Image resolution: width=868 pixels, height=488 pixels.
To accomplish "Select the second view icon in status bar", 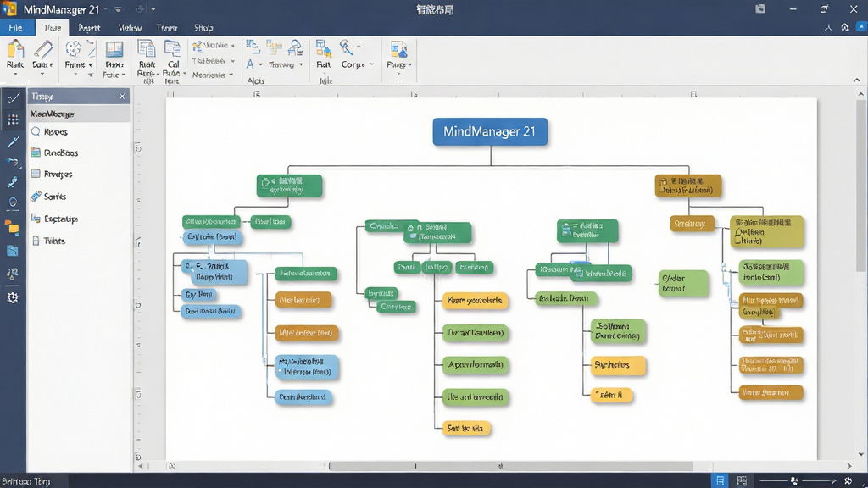I will (x=742, y=480).
